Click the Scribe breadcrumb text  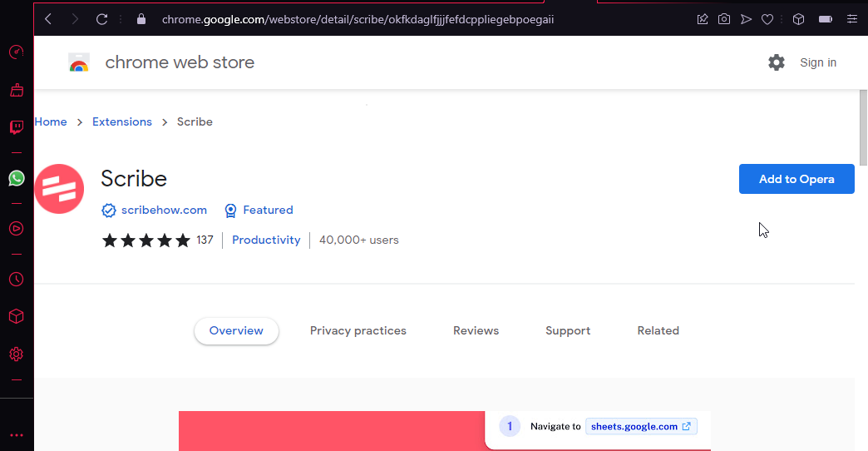click(x=195, y=121)
